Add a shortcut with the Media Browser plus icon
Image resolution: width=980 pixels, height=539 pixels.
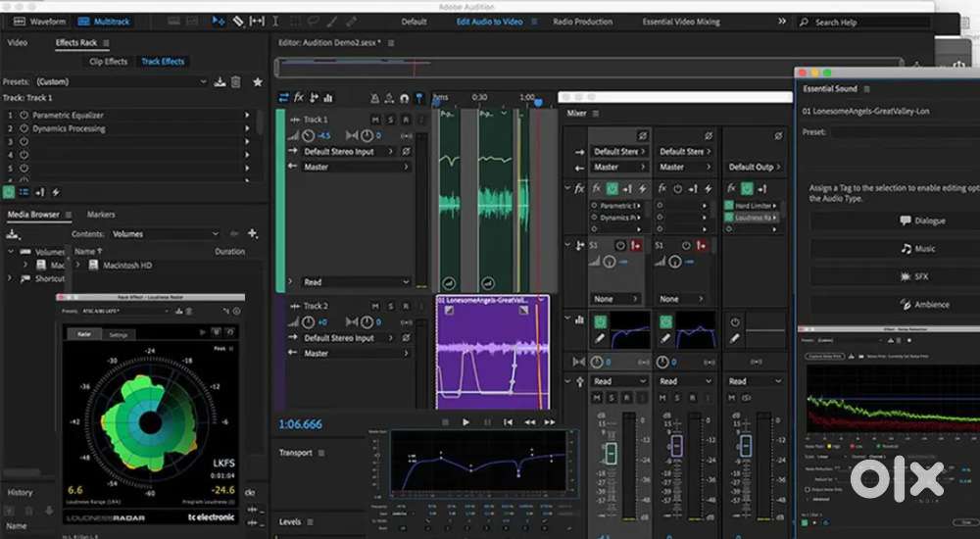253,233
